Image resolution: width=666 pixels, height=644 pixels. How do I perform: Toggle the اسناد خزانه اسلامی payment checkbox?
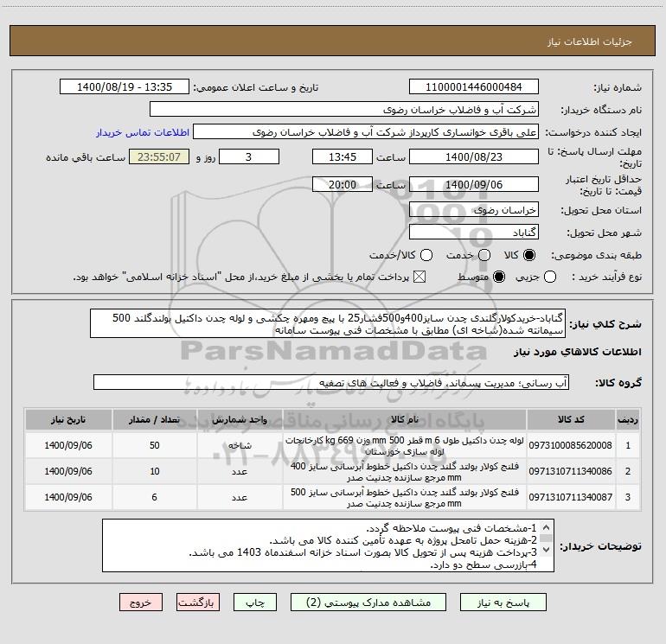click(x=419, y=277)
